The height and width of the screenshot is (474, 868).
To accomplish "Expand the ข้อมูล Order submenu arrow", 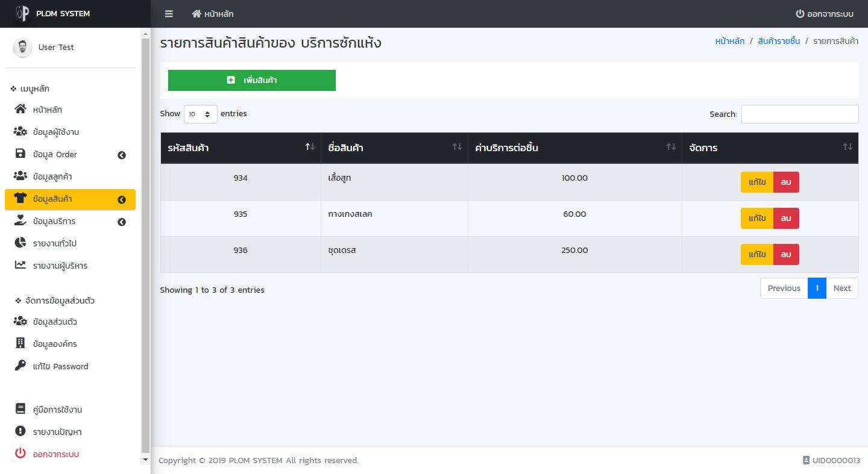I will (x=122, y=155).
